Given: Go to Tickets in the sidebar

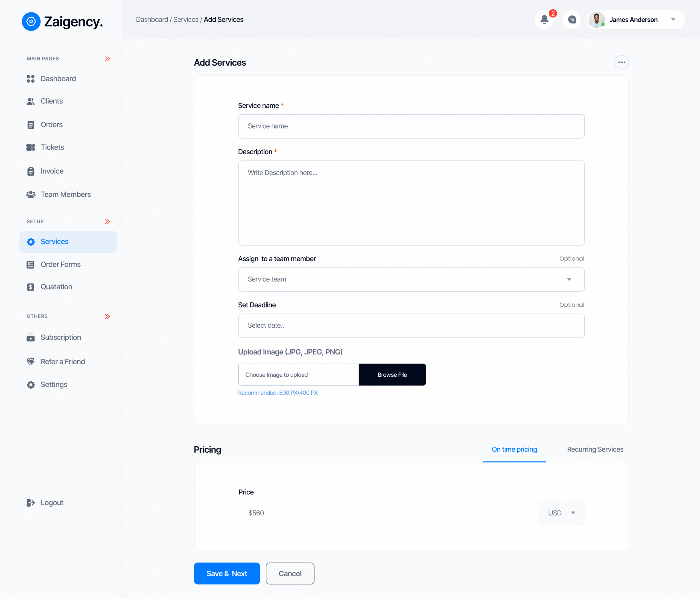Looking at the screenshot, I should [52, 147].
